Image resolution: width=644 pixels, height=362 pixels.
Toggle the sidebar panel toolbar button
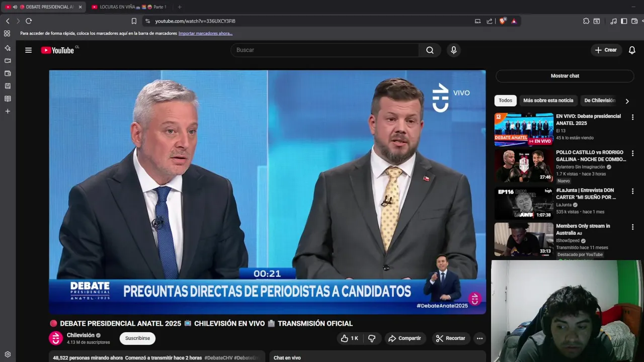624,21
